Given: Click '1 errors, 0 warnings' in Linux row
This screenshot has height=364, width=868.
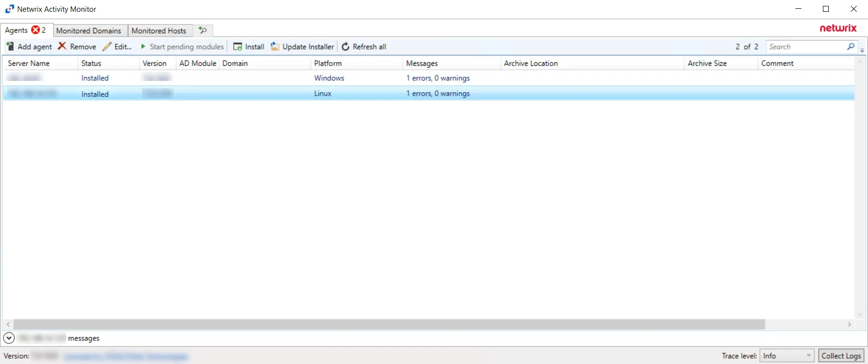Looking at the screenshot, I should [x=438, y=93].
